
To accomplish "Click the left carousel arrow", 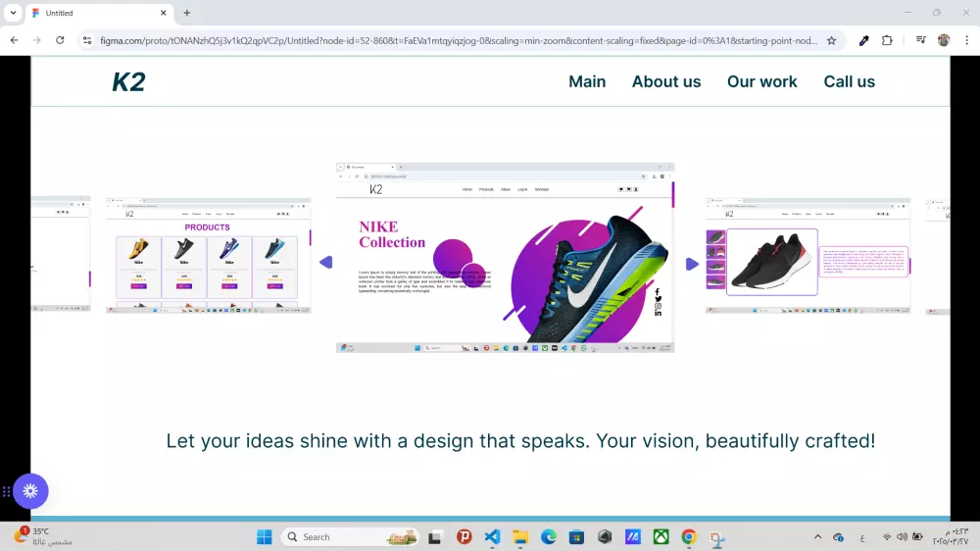I will point(325,263).
